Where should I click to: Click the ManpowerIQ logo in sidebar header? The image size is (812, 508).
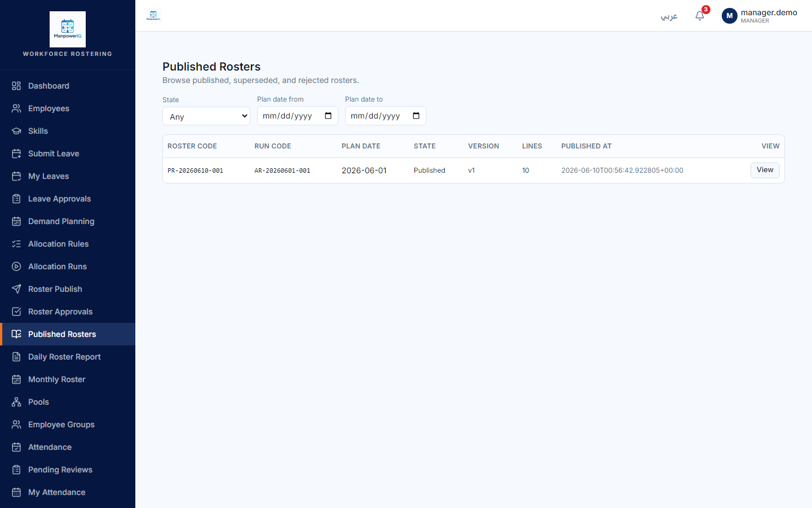point(68,29)
